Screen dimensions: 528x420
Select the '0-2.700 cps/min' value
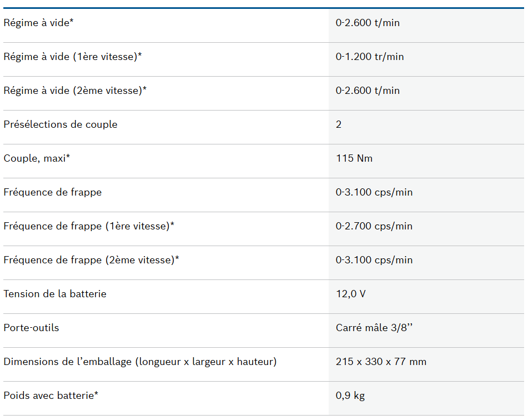(374, 226)
